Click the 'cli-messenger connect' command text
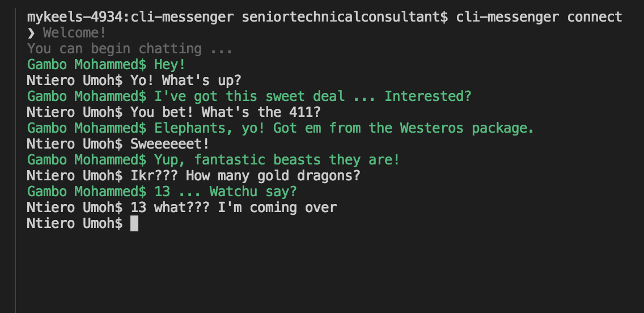The image size is (644, 313). pos(539,17)
